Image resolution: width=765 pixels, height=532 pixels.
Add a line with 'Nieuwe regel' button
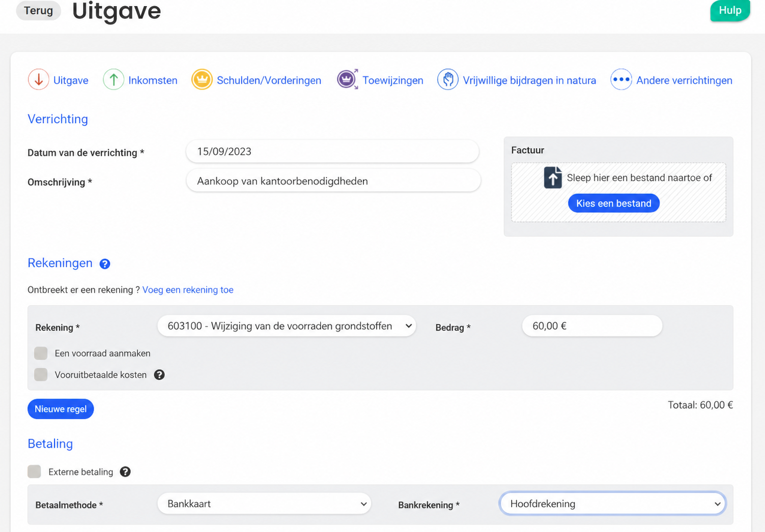point(61,409)
